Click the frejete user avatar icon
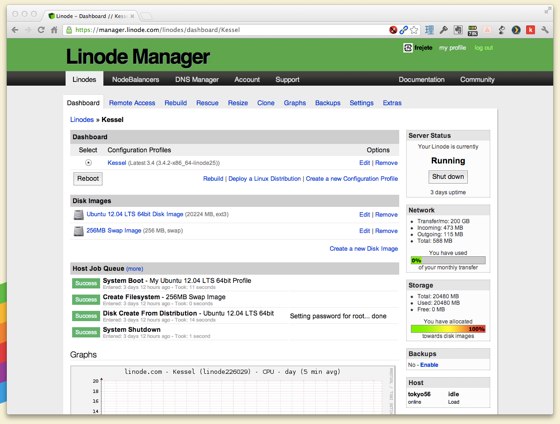The height and width of the screenshot is (424, 560). click(408, 48)
